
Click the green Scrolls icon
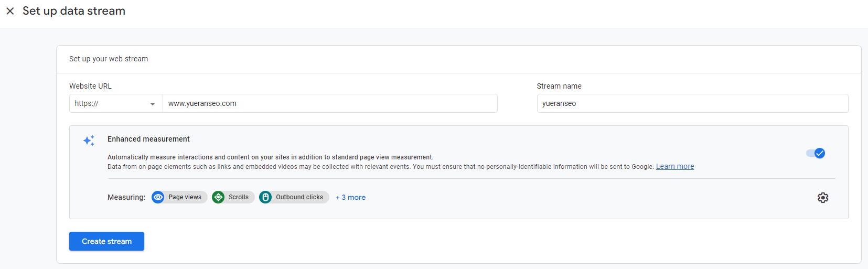click(x=218, y=197)
